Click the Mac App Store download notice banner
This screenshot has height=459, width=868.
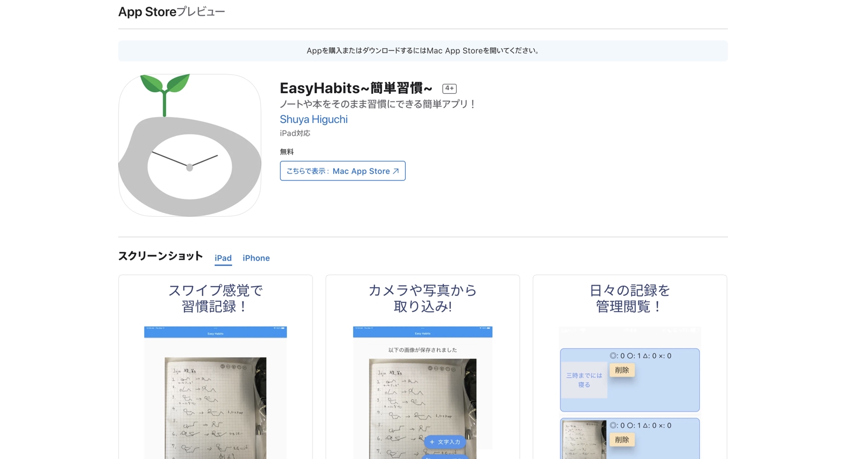[423, 51]
